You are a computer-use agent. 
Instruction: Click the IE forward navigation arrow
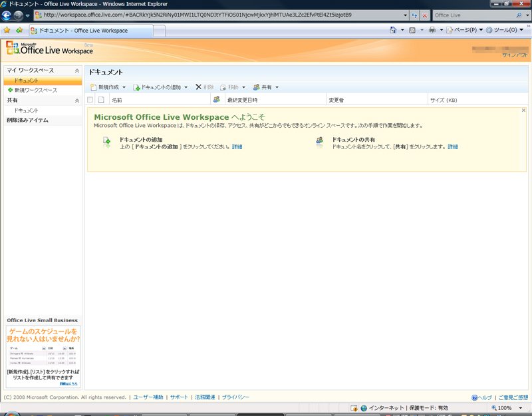point(18,15)
